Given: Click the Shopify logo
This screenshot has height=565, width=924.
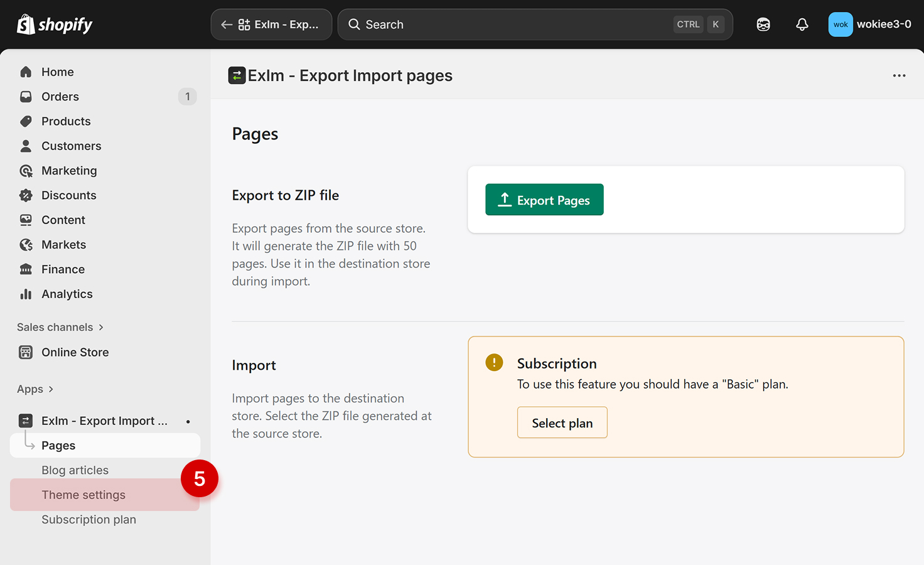Looking at the screenshot, I should 55,24.
